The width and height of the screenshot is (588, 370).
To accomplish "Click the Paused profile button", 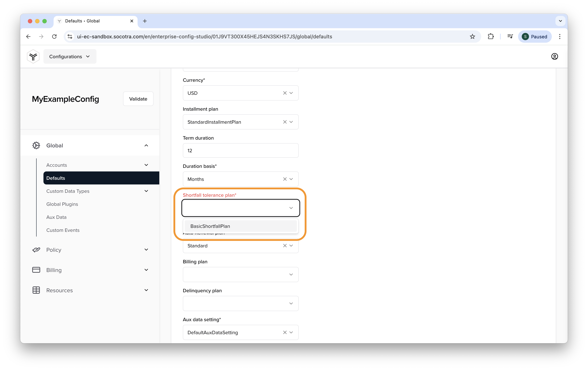I will coord(535,37).
